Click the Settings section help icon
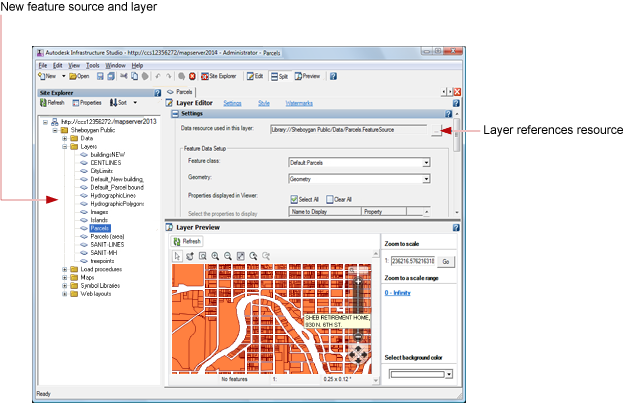Screen dimensions: 624x403 click(x=448, y=114)
